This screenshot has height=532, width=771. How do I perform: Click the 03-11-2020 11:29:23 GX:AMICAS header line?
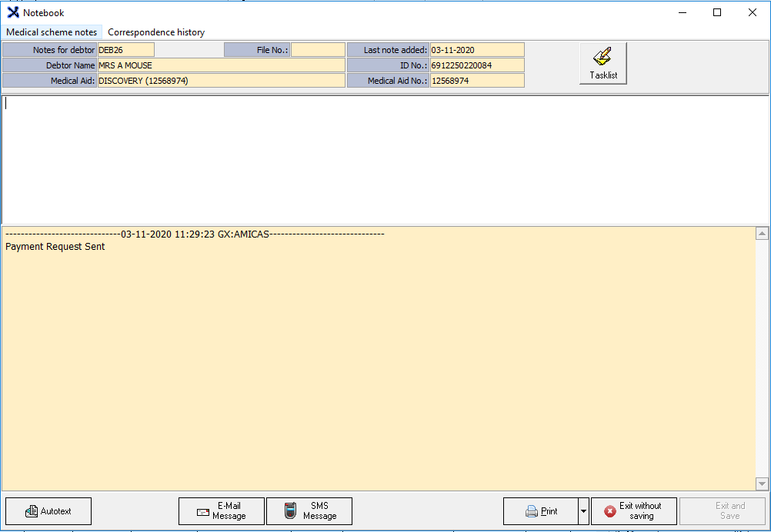point(195,234)
